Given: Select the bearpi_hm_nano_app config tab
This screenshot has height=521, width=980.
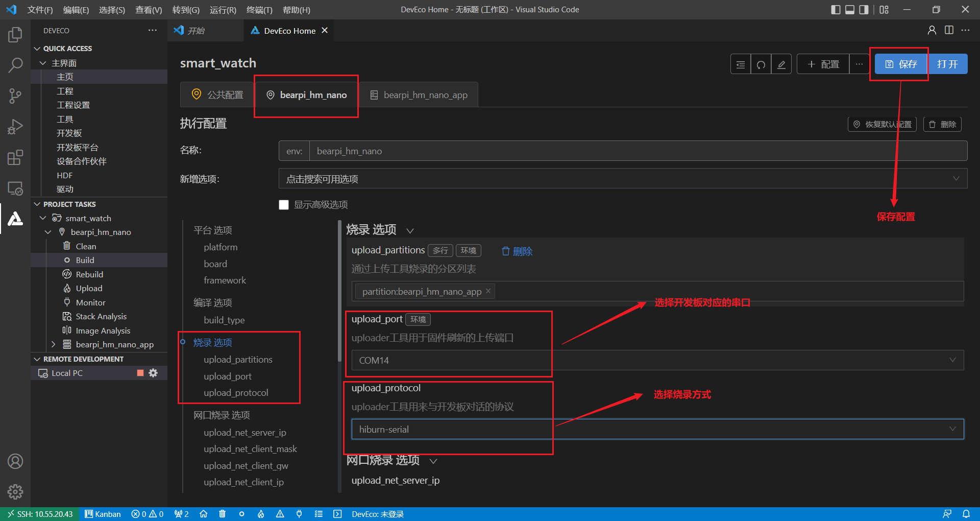Looking at the screenshot, I should tap(419, 95).
